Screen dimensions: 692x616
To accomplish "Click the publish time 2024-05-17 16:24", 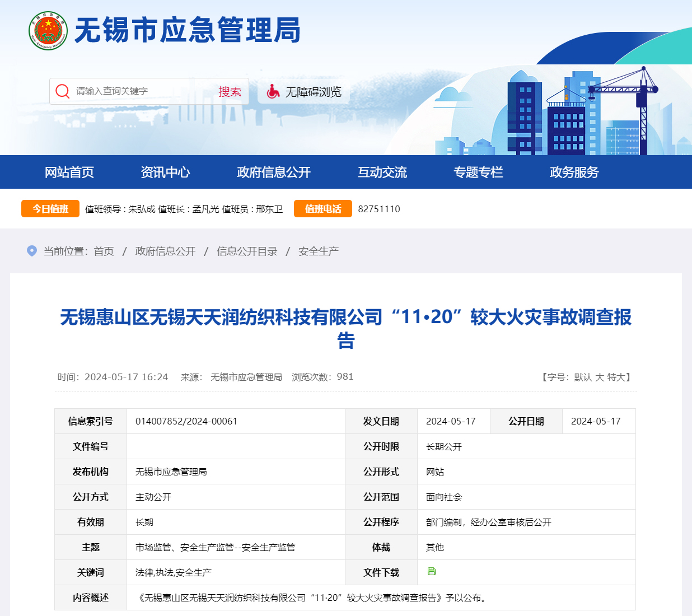I will point(127,377).
